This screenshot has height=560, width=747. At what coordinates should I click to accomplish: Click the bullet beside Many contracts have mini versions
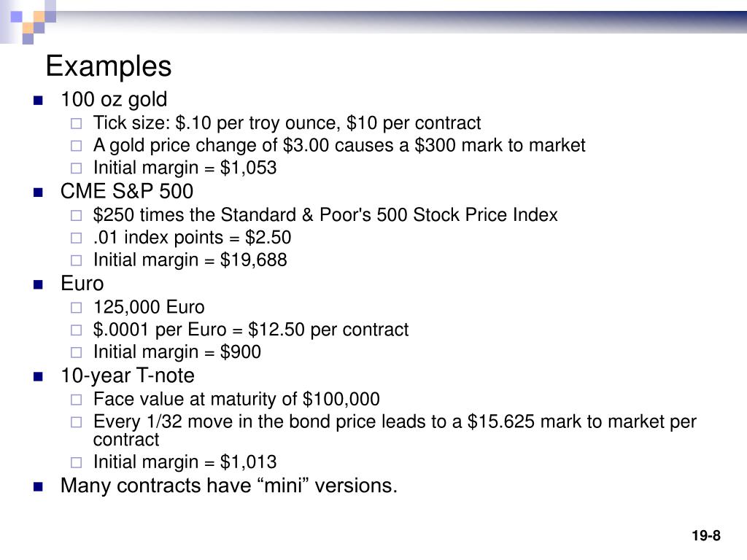pyautogui.click(x=38, y=486)
